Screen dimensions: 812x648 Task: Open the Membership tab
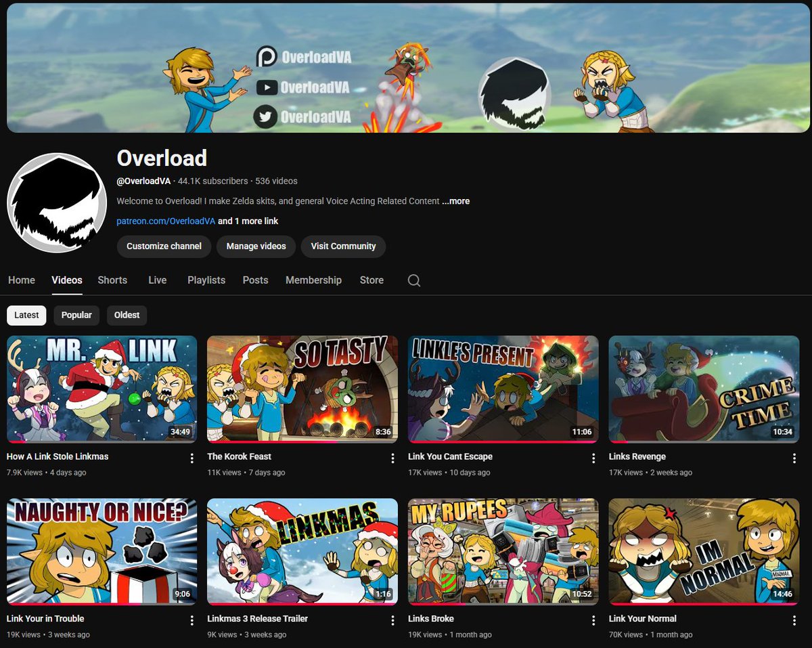pos(313,280)
